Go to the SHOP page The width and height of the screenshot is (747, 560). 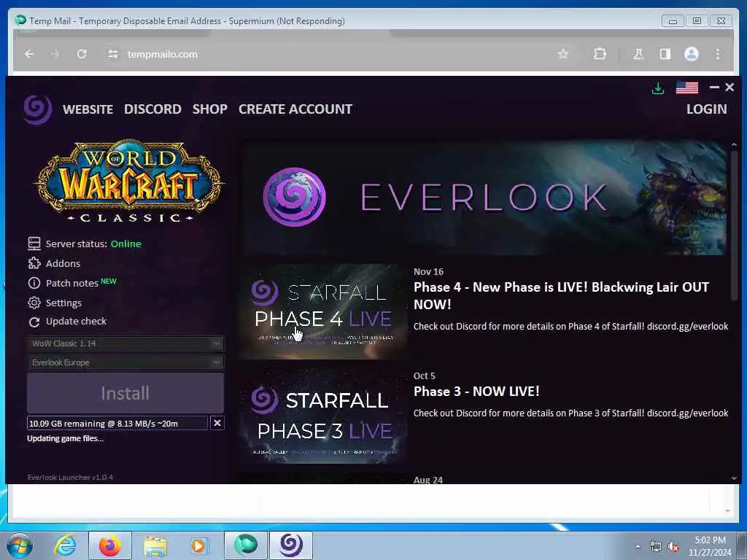209,109
